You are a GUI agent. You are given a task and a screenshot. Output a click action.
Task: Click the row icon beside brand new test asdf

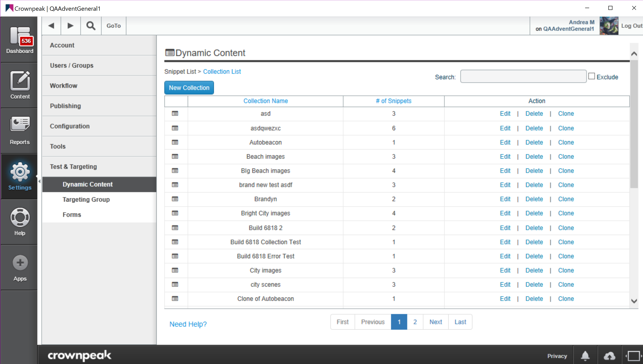(x=175, y=185)
